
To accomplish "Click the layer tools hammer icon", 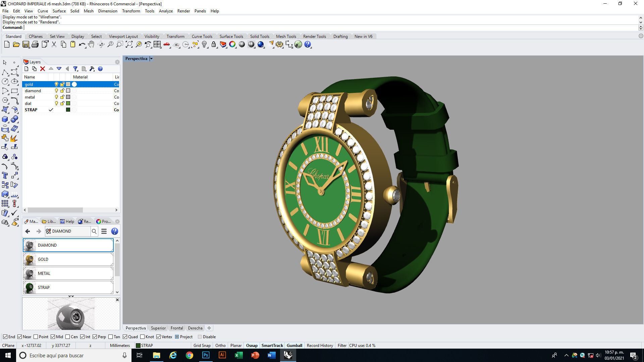I will click(92, 69).
